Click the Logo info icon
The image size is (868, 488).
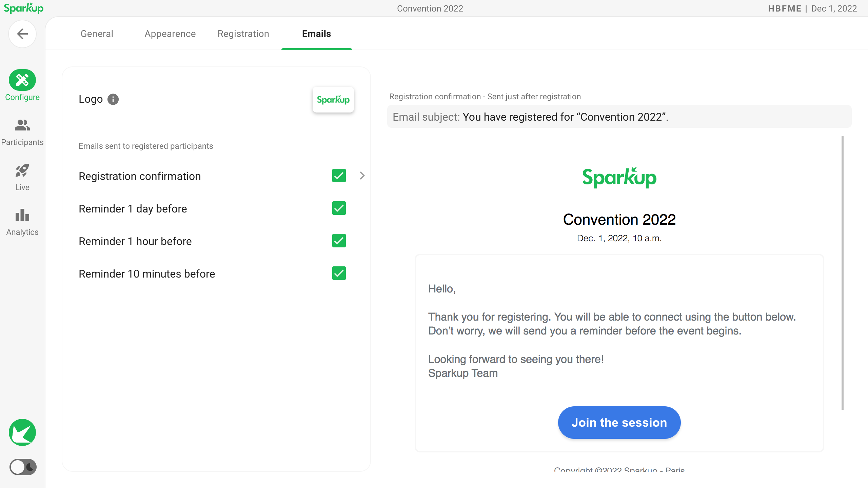pos(113,99)
